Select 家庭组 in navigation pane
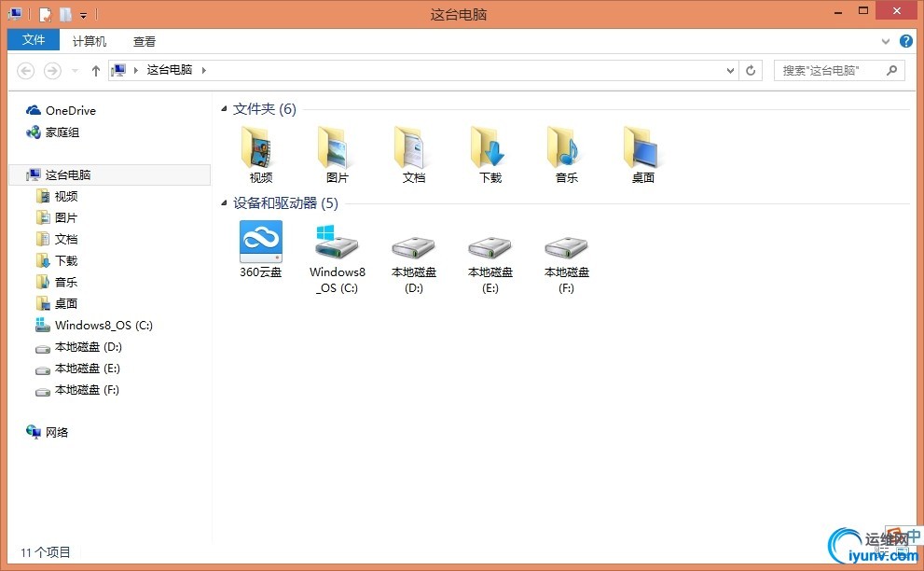 click(x=52, y=132)
